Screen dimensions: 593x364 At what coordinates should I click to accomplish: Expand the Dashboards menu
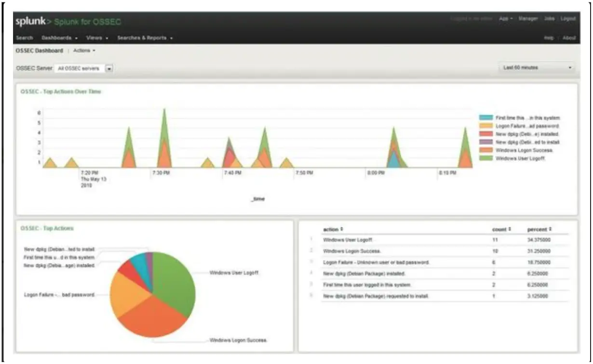coord(60,38)
